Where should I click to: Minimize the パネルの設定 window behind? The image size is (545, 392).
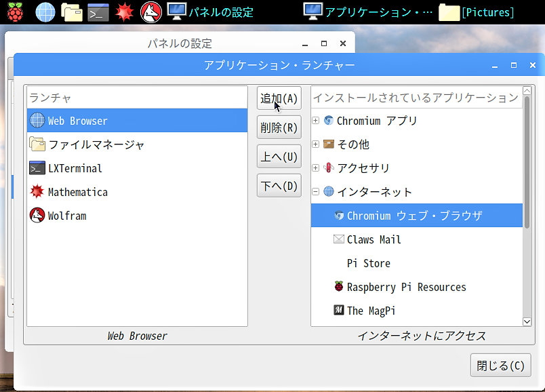click(x=305, y=44)
